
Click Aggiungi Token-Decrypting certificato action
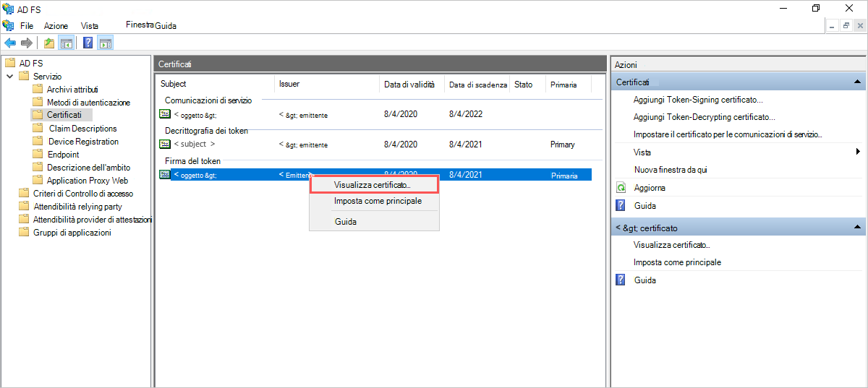point(705,117)
